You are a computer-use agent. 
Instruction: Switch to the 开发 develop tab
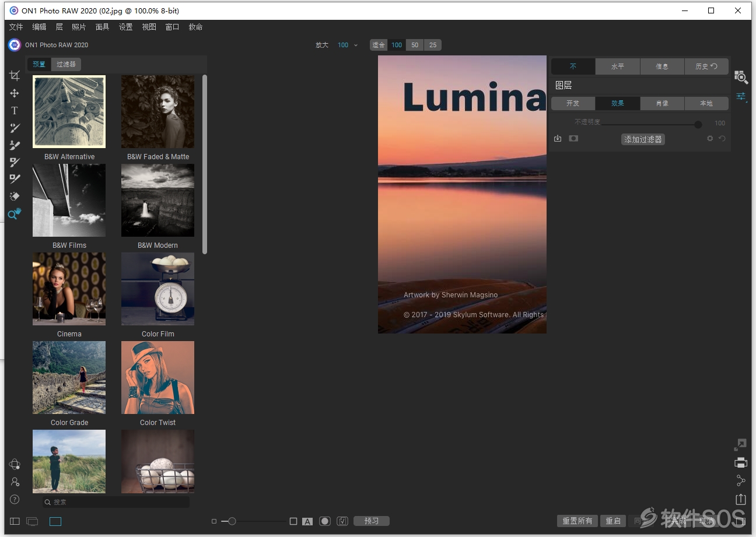pos(573,103)
